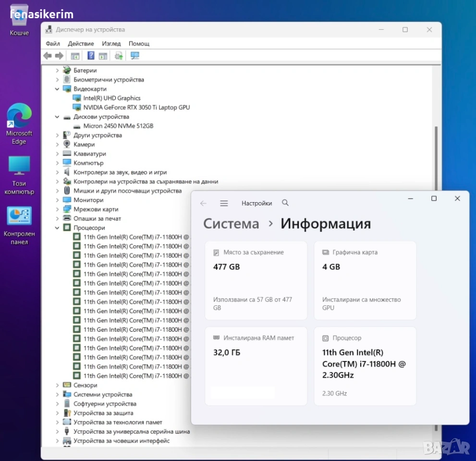This screenshot has width=476, height=461.
Task: Click the search icon in Settings
Action: point(285,203)
